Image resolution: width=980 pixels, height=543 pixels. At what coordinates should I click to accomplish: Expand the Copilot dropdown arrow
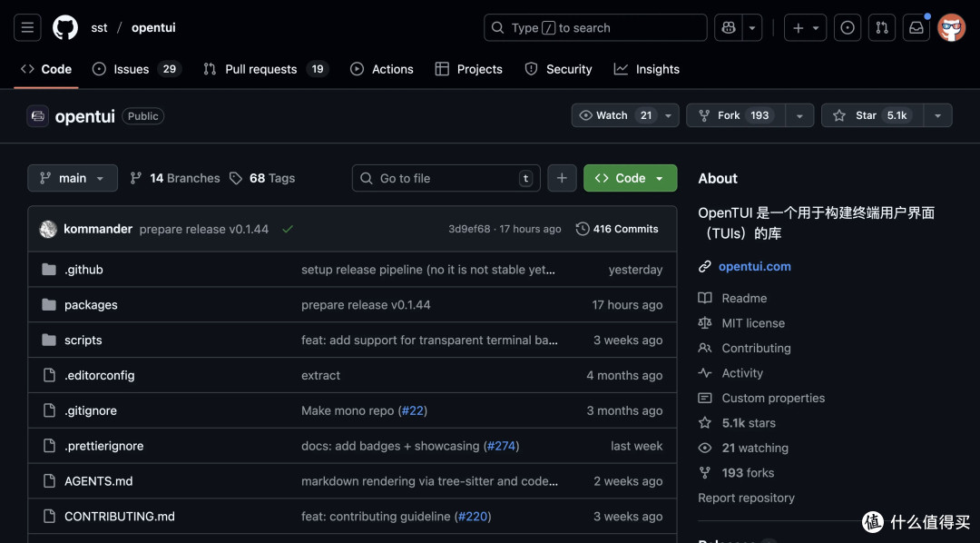pos(752,27)
